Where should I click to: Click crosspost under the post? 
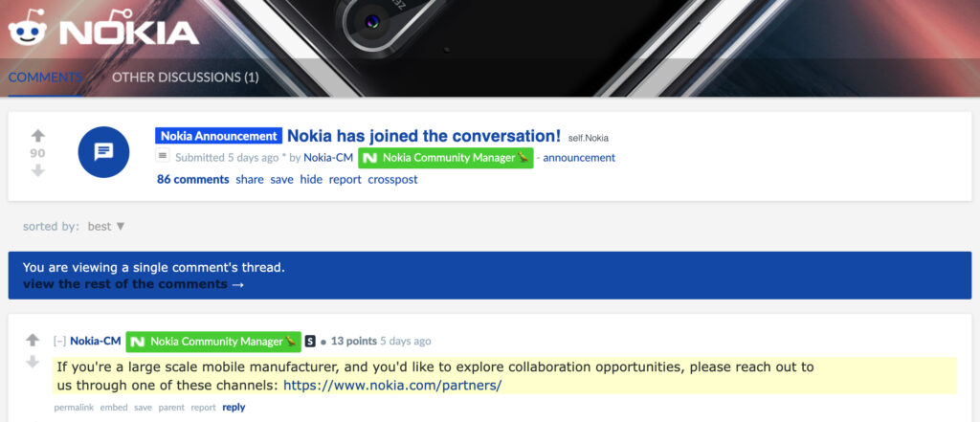click(x=392, y=180)
